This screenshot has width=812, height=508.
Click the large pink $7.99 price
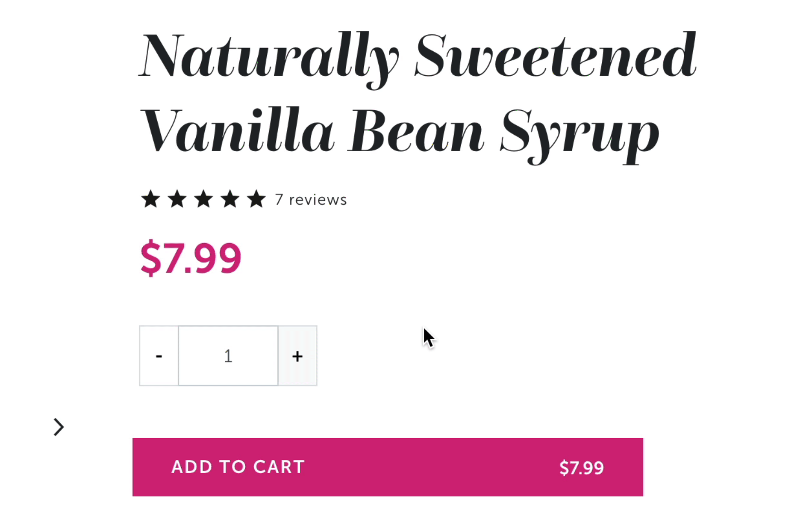(191, 258)
